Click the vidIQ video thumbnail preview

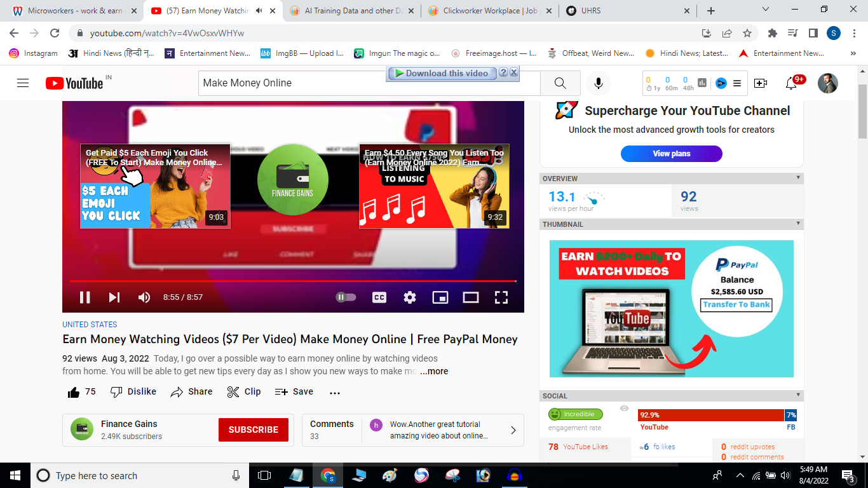pyautogui.click(x=671, y=309)
